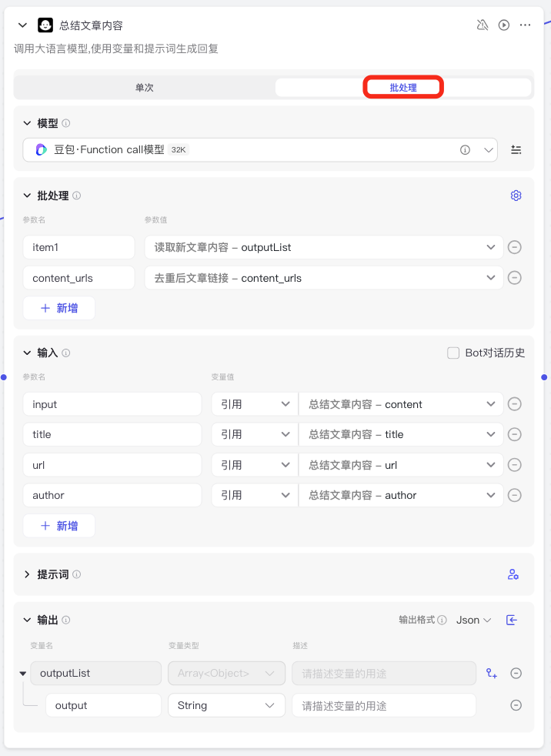
Task: Open the 总结文章内容 – author value dropdown
Action: [401, 495]
